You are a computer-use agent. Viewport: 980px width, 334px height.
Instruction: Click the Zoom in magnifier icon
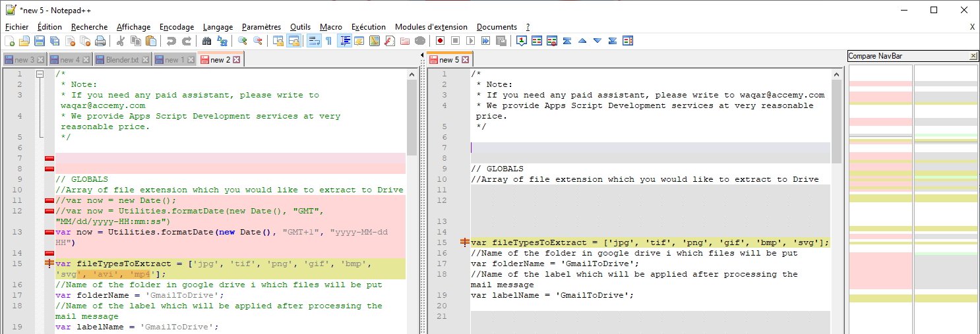point(243,41)
